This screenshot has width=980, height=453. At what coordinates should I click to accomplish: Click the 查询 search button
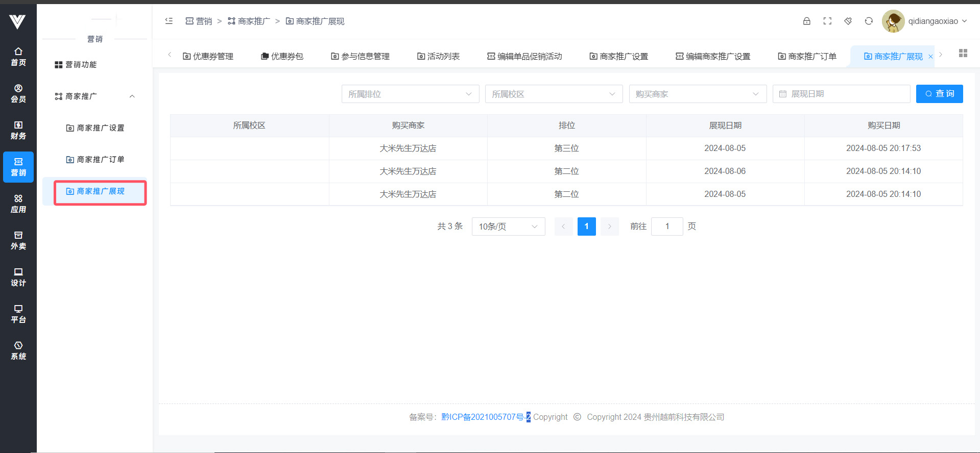pyautogui.click(x=939, y=94)
